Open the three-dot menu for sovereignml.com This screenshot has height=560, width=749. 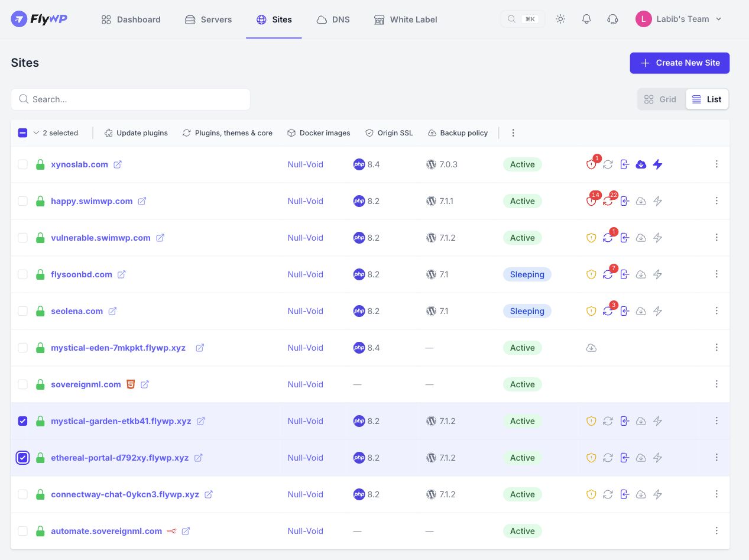(716, 384)
